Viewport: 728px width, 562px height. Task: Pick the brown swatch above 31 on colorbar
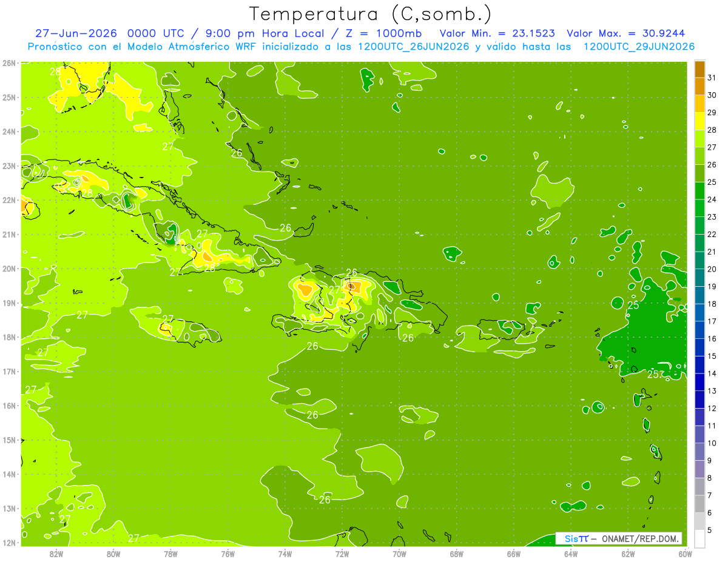coord(699,70)
